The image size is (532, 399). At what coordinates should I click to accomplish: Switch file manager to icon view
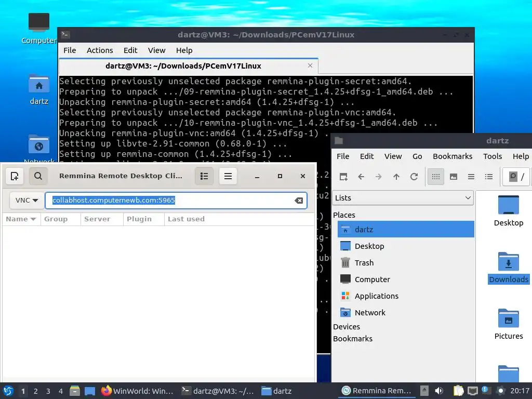tap(436, 177)
